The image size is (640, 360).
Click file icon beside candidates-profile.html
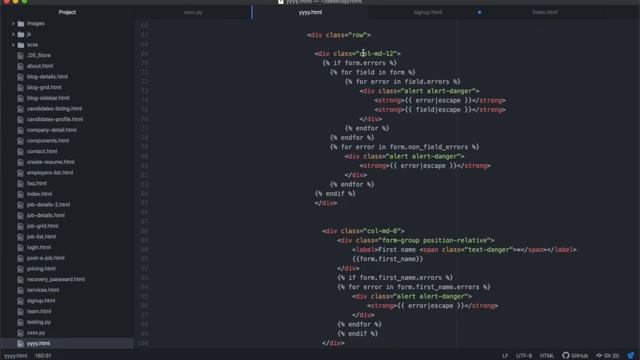coord(20,119)
